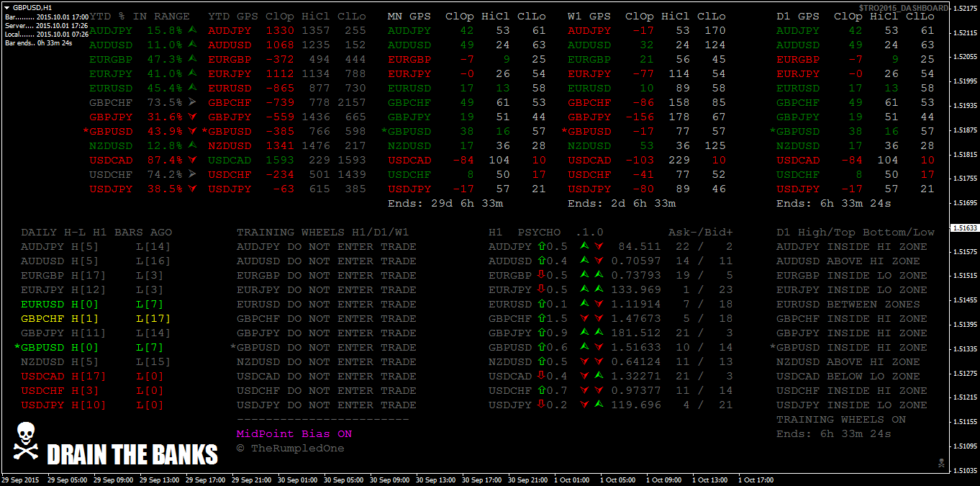The image size is (980, 486).
Task: Click the green hollow up arrow next to AUDJPY 0.5
Action: 541,246
